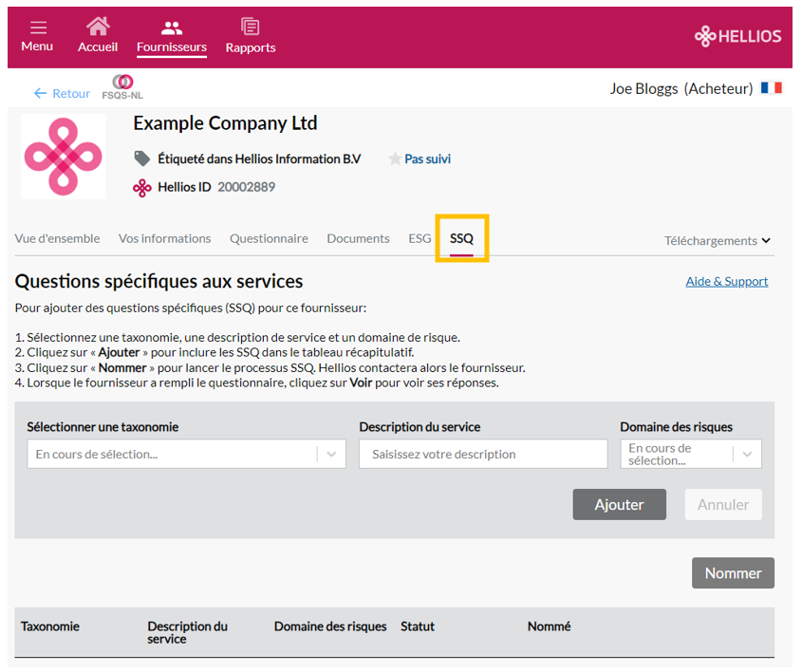Open the Domaine des risques dropdown

691,454
